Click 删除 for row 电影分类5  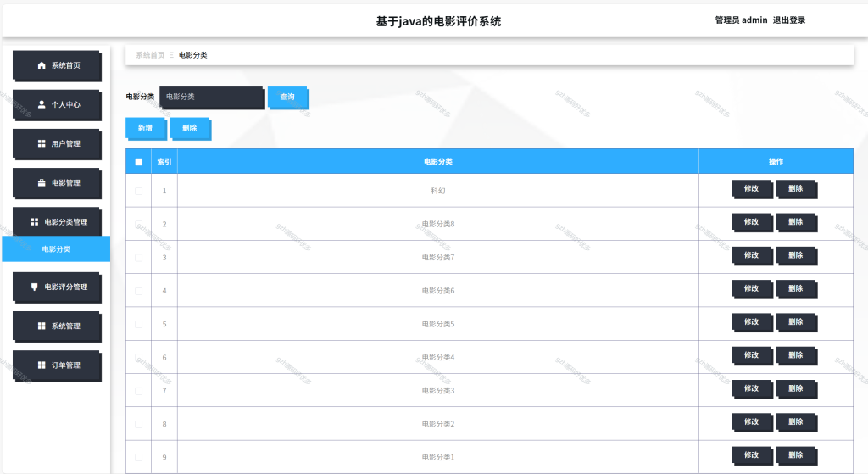coord(796,321)
